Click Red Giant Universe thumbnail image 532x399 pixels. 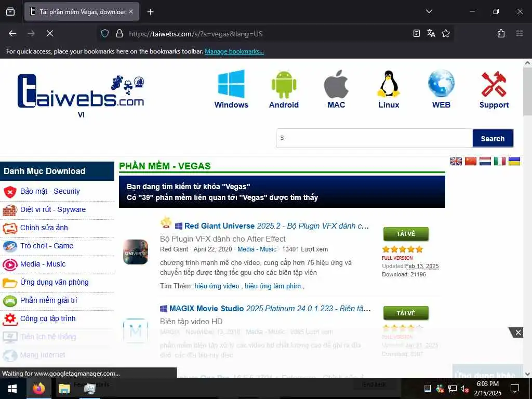[136, 252]
